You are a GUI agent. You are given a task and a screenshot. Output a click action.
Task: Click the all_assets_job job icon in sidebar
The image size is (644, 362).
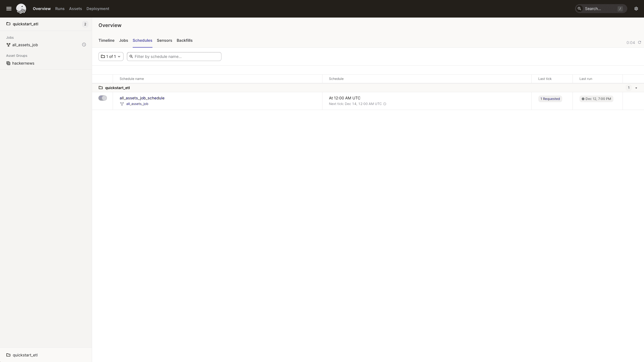click(x=8, y=45)
